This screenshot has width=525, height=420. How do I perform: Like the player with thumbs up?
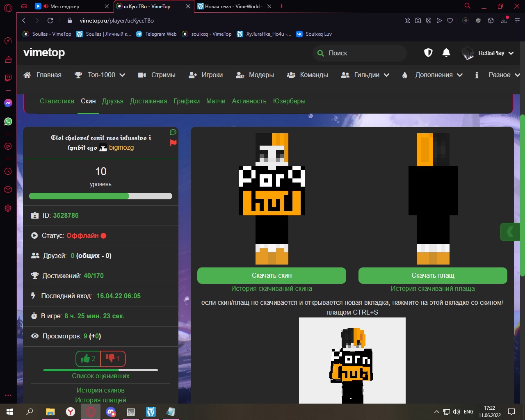[88, 359]
